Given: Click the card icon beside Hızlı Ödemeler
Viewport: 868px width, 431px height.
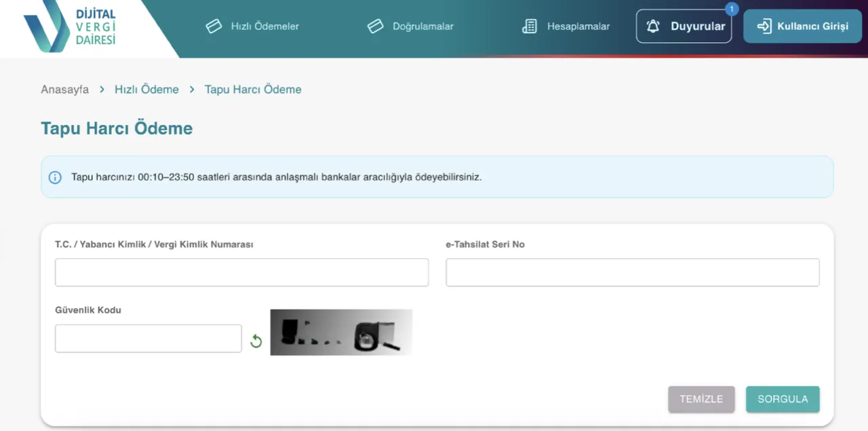Looking at the screenshot, I should [214, 26].
